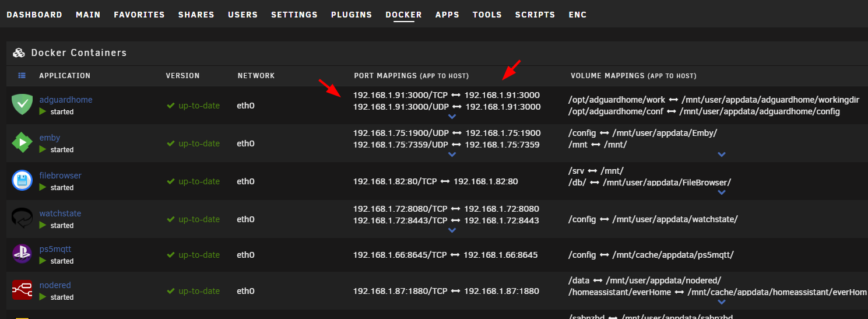Click watchstate volume path /mnt/user/appdata/watchstate/
This screenshot has width=868, height=319.
(675, 219)
